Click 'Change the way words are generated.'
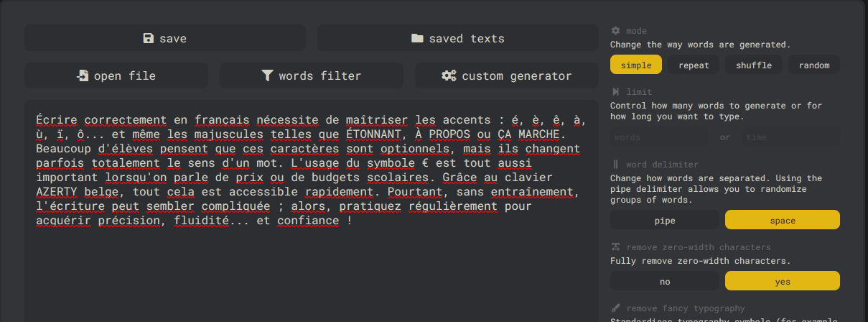Image resolution: width=868 pixels, height=322 pixels. pos(700,45)
